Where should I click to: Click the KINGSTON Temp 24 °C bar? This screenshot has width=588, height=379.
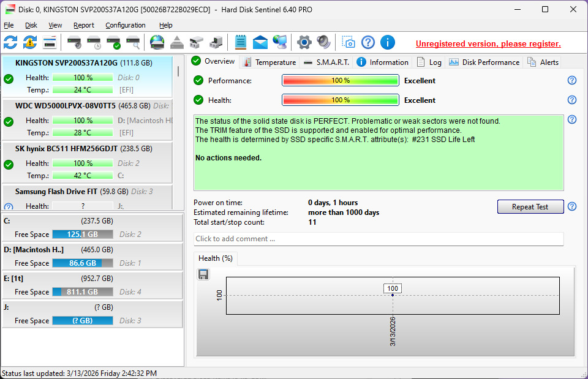pos(83,89)
